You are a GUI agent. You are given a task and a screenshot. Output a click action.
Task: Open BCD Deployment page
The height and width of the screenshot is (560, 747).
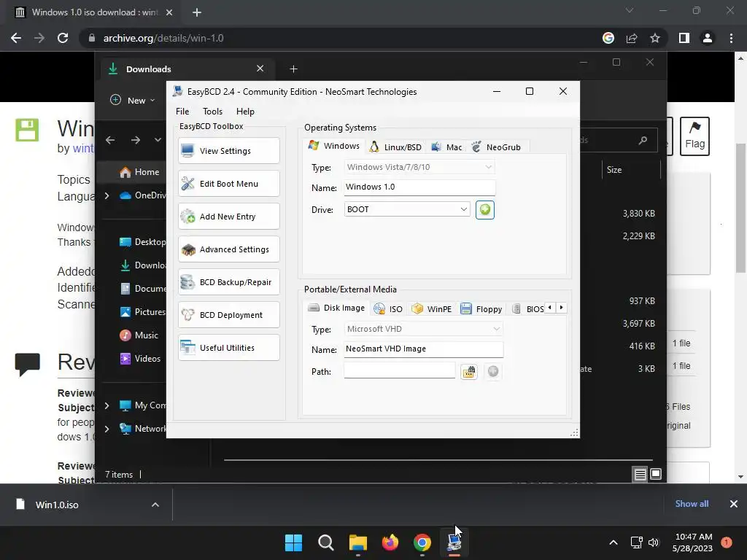228,315
